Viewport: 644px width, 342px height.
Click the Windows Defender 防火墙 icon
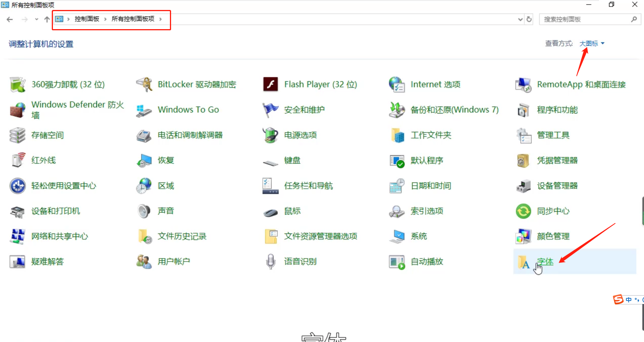(x=17, y=110)
